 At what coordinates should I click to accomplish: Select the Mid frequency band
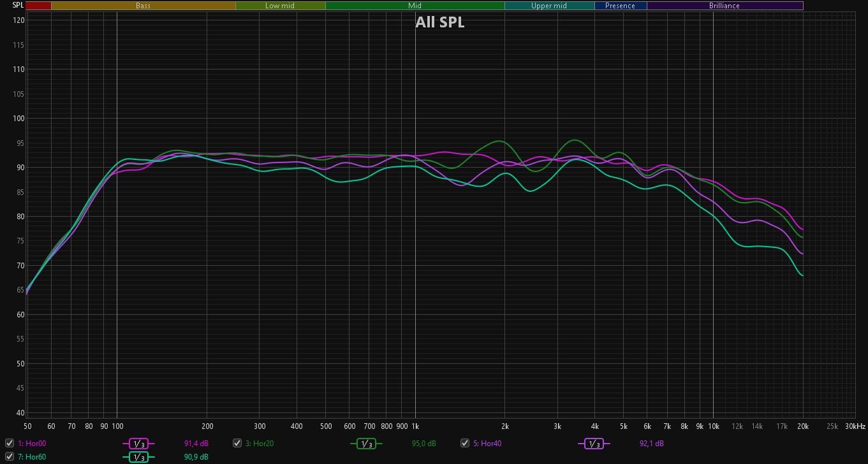point(415,6)
